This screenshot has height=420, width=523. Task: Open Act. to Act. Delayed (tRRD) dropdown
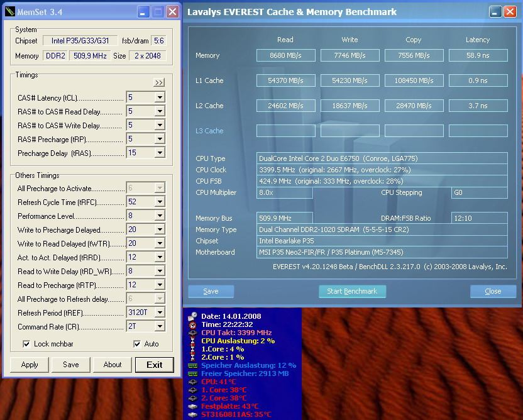pos(160,257)
